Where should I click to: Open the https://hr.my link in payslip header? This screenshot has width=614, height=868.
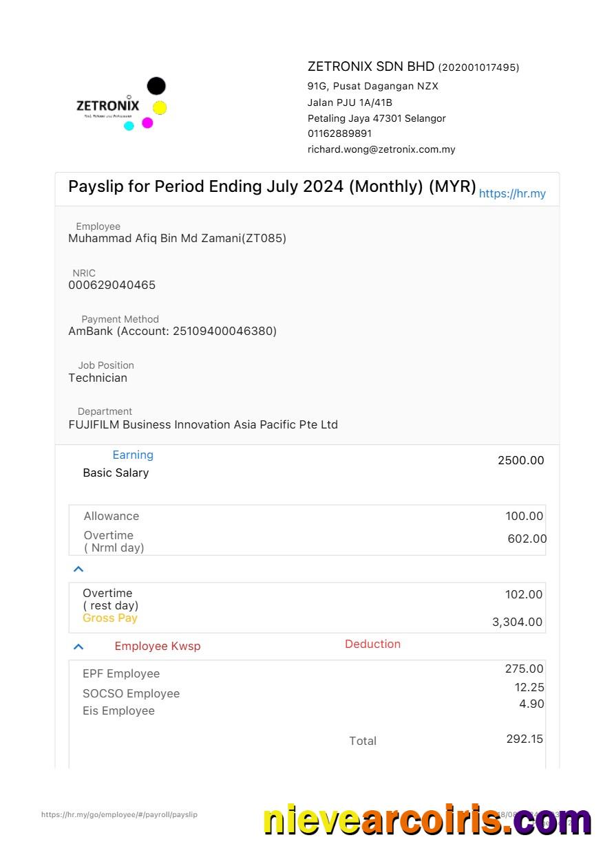(x=512, y=193)
